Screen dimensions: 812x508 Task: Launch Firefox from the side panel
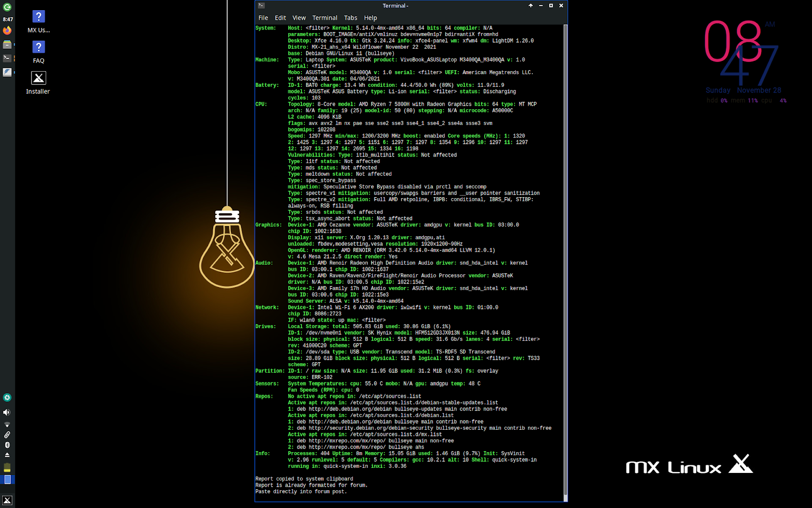pyautogui.click(x=7, y=30)
